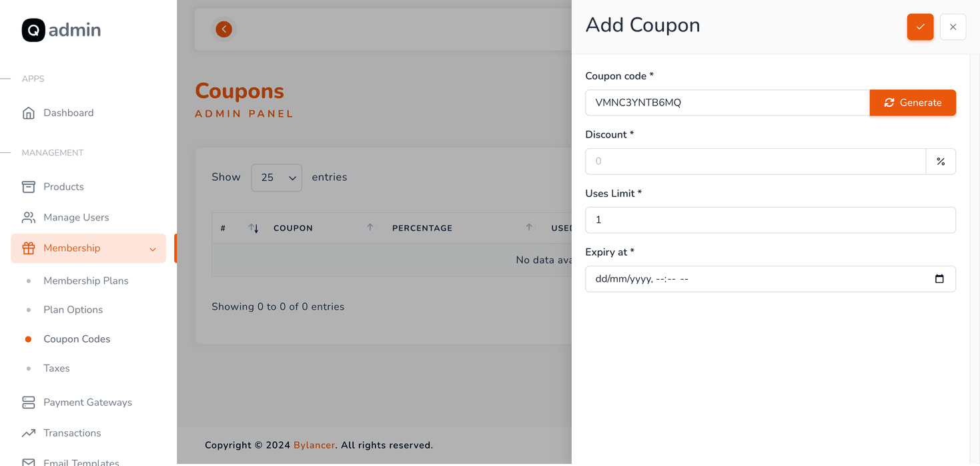
Task: Collapse the Membership menu chevron
Action: pos(153,249)
